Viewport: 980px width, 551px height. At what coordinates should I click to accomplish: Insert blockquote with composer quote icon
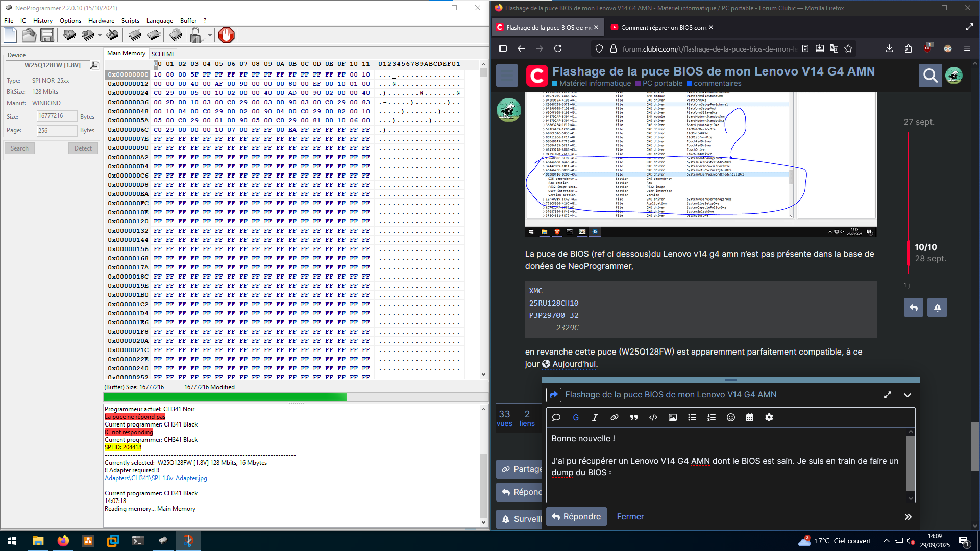pos(634,418)
